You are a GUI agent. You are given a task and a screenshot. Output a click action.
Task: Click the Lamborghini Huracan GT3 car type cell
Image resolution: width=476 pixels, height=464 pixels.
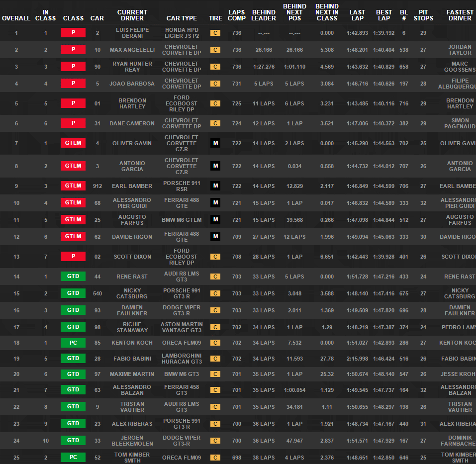click(x=182, y=359)
